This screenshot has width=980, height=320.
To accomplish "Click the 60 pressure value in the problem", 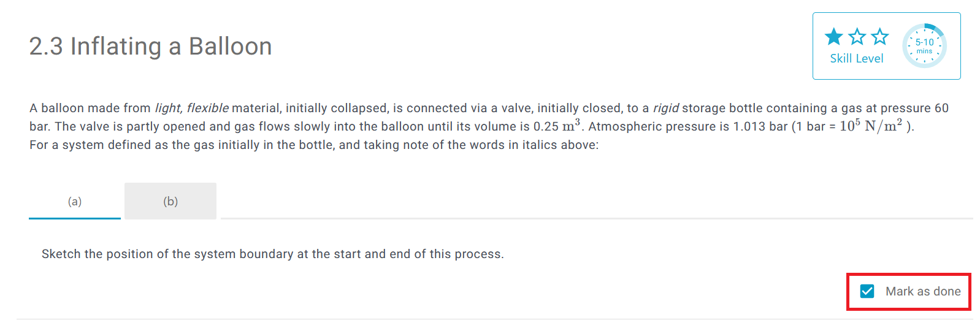I will click(x=941, y=109).
